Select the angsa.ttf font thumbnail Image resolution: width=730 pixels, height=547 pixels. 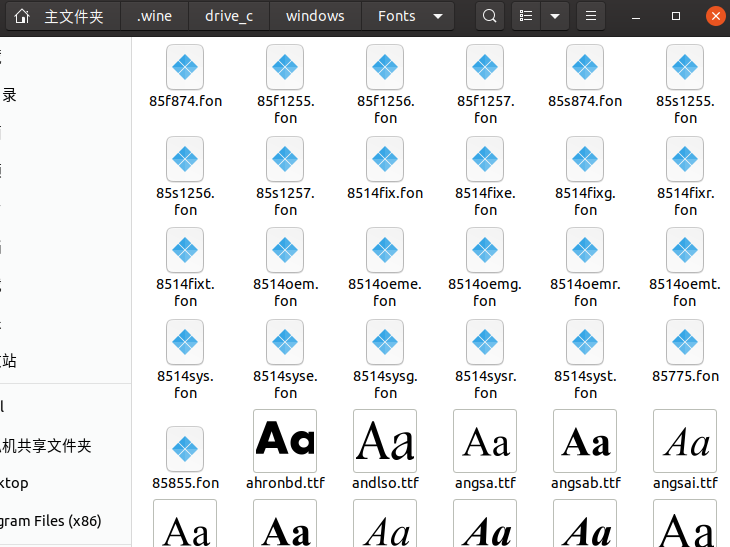(485, 441)
